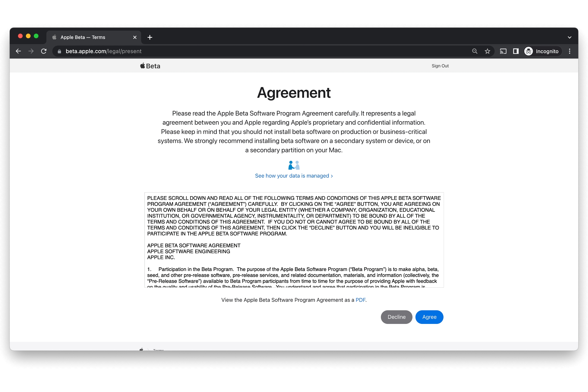Click the Cast icon in the toolbar
The width and height of the screenshot is (588, 392).
(503, 51)
